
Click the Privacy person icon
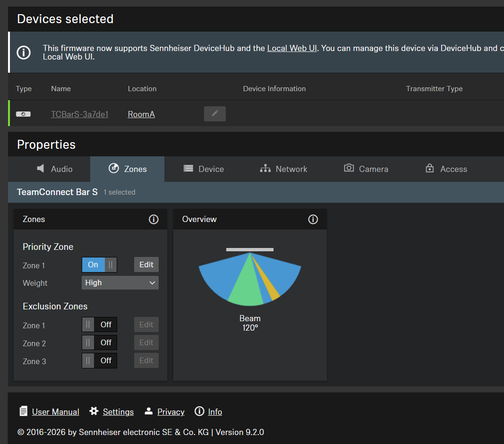click(x=148, y=411)
